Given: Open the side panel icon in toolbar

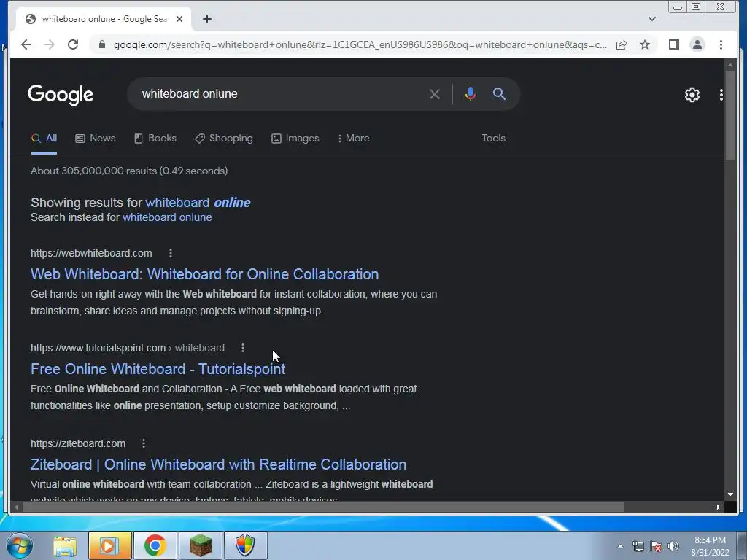Looking at the screenshot, I should click(673, 44).
